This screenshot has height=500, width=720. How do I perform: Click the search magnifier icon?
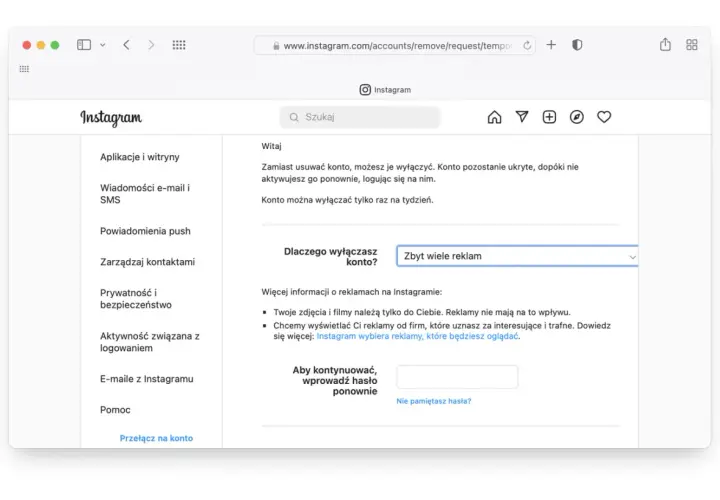tap(294, 117)
